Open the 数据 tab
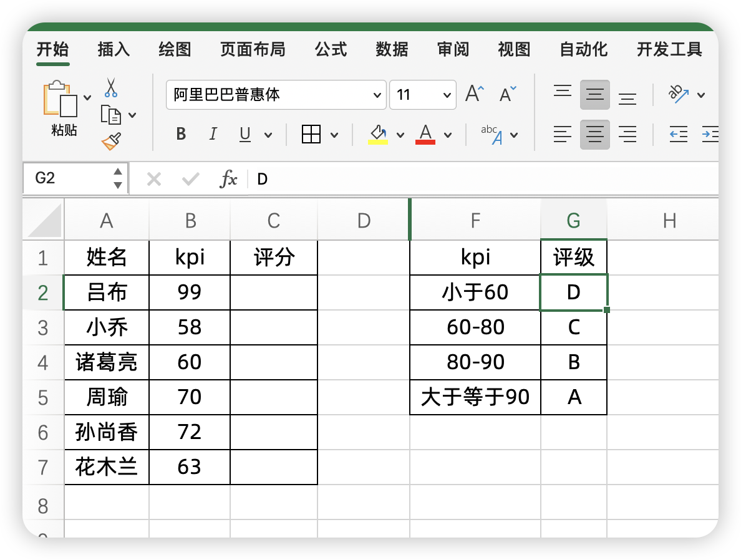The image size is (741, 560). point(392,49)
